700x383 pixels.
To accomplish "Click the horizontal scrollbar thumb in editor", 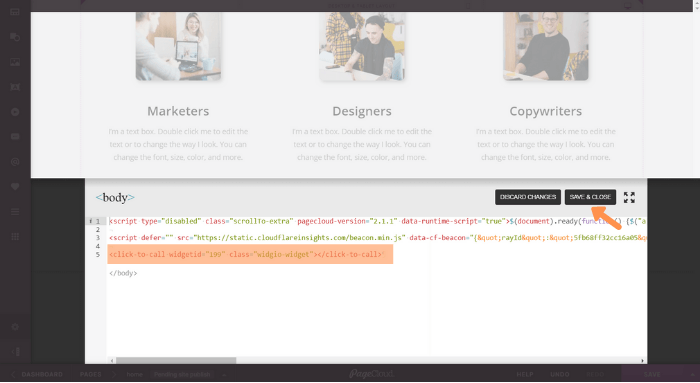I will point(175,360).
